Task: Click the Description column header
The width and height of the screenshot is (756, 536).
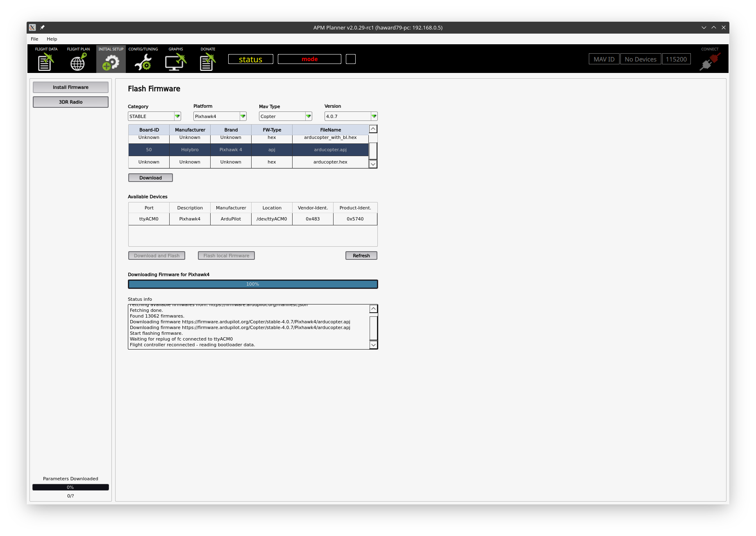Action: click(190, 208)
